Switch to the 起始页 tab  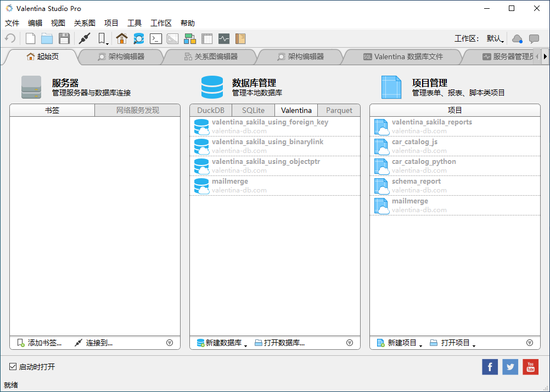(x=42, y=57)
